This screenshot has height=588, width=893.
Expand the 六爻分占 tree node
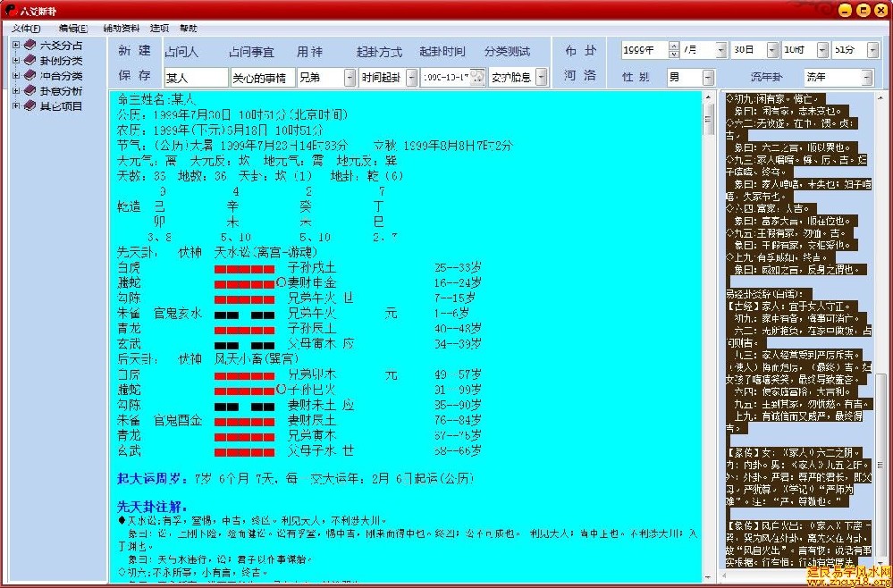point(15,46)
